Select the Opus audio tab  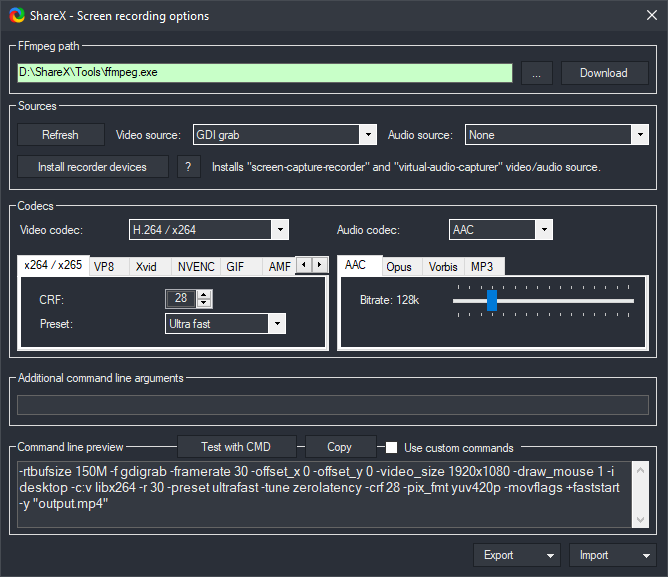398,267
